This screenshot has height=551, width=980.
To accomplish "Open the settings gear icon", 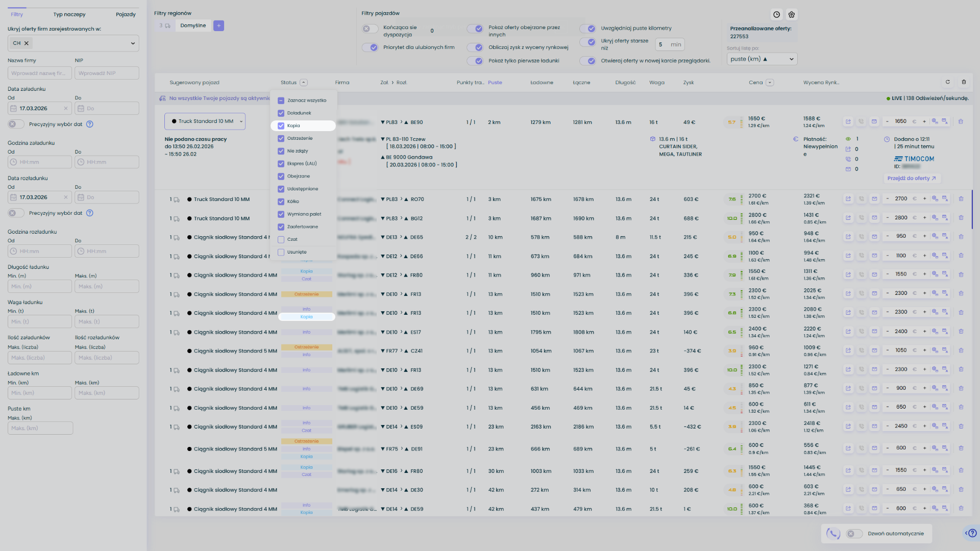I will (x=792, y=15).
